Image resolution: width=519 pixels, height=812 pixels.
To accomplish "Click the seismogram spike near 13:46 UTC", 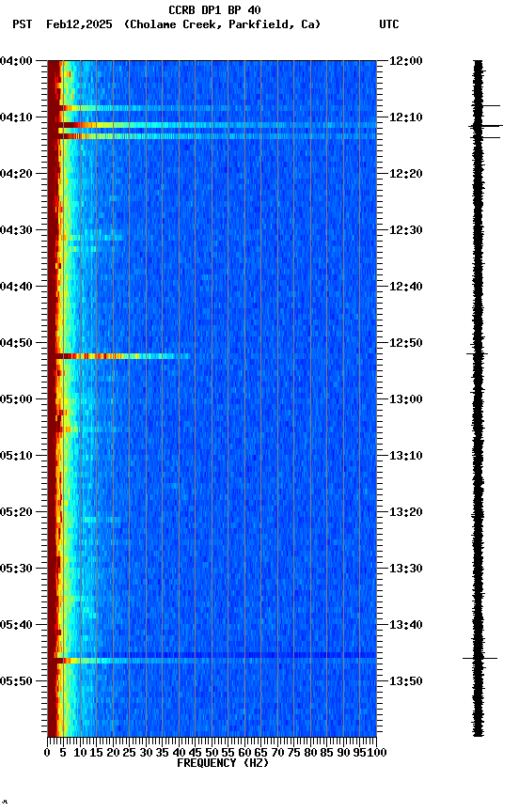I will coord(480,659).
